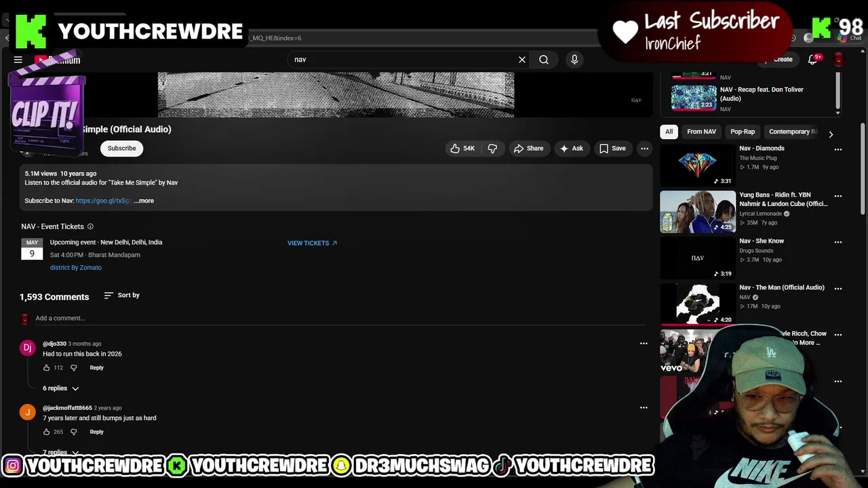Dislike the Take Me Simple video
The height and width of the screenshot is (488, 868).
(x=492, y=148)
